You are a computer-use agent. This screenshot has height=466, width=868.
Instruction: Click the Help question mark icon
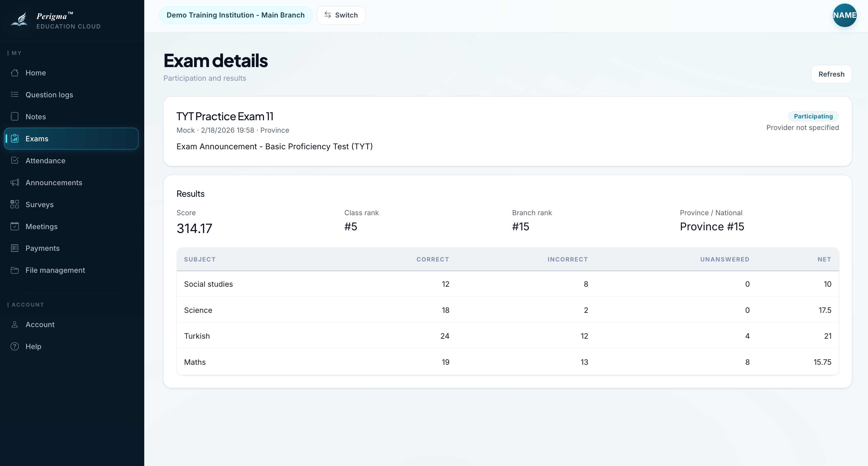[15, 346]
